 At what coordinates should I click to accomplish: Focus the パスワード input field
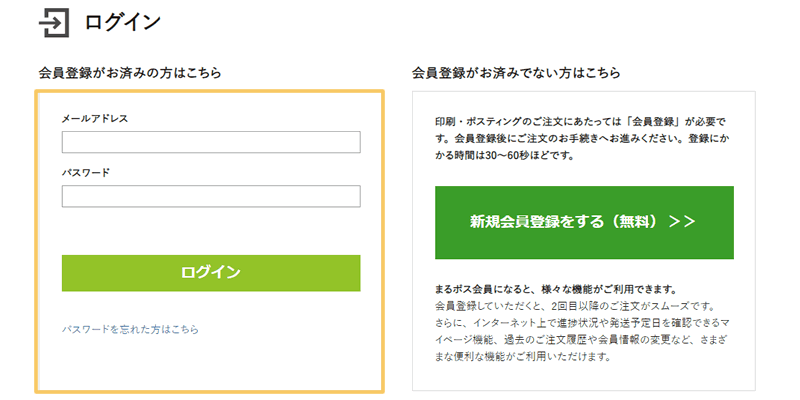(x=211, y=196)
